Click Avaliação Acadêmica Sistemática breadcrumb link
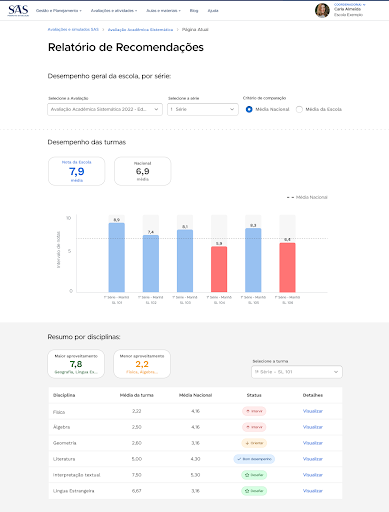The image size is (389, 512). click(140, 30)
